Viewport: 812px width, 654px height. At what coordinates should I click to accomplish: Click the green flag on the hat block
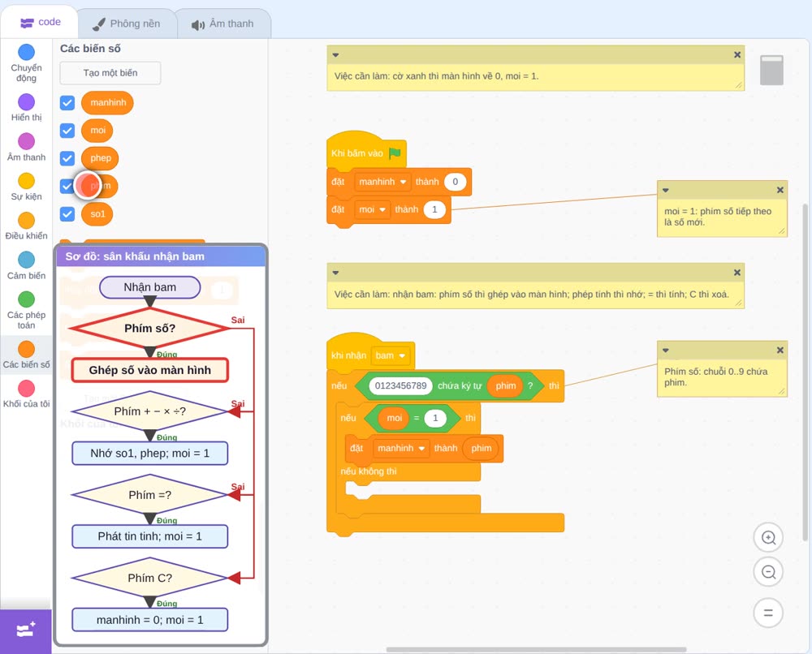point(395,153)
